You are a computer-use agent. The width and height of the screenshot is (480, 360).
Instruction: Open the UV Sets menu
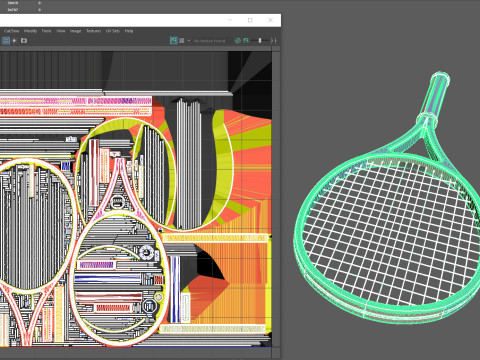click(x=113, y=31)
